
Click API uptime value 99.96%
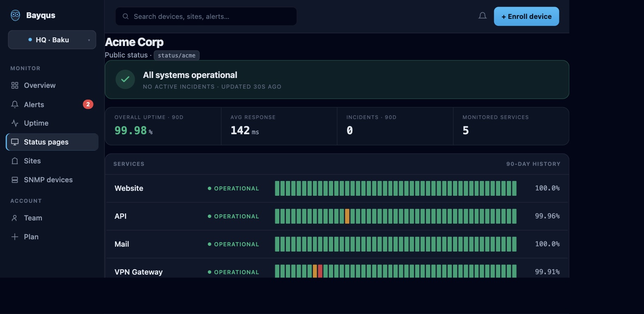547,216
